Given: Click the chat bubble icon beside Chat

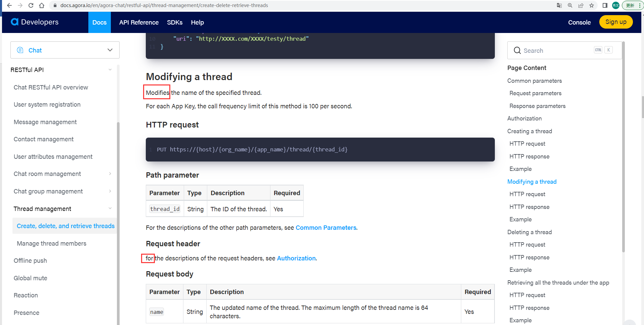Looking at the screenshot, I should tap(20, 50).
